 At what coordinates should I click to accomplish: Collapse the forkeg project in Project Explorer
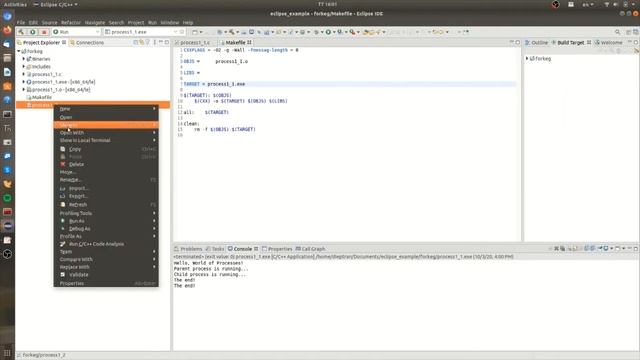click(x=19, y=51)
